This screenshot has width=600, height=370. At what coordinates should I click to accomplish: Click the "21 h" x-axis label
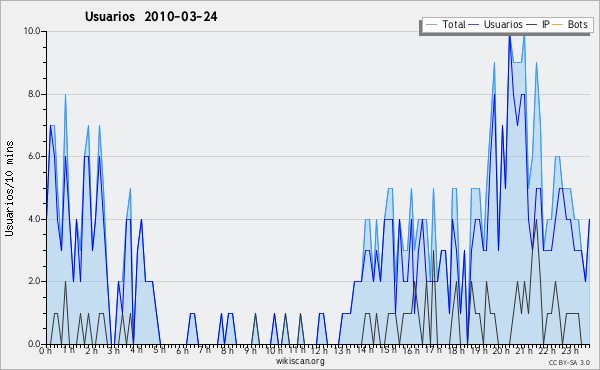coord(524,350)
